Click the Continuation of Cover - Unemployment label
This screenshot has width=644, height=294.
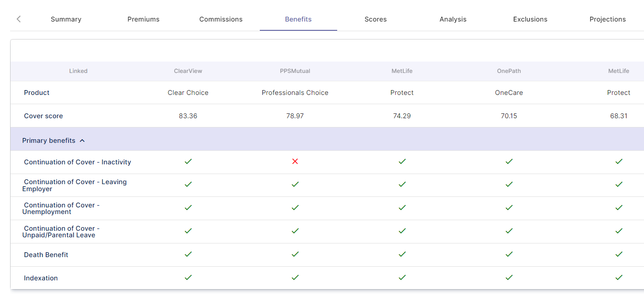click(61, 208)
